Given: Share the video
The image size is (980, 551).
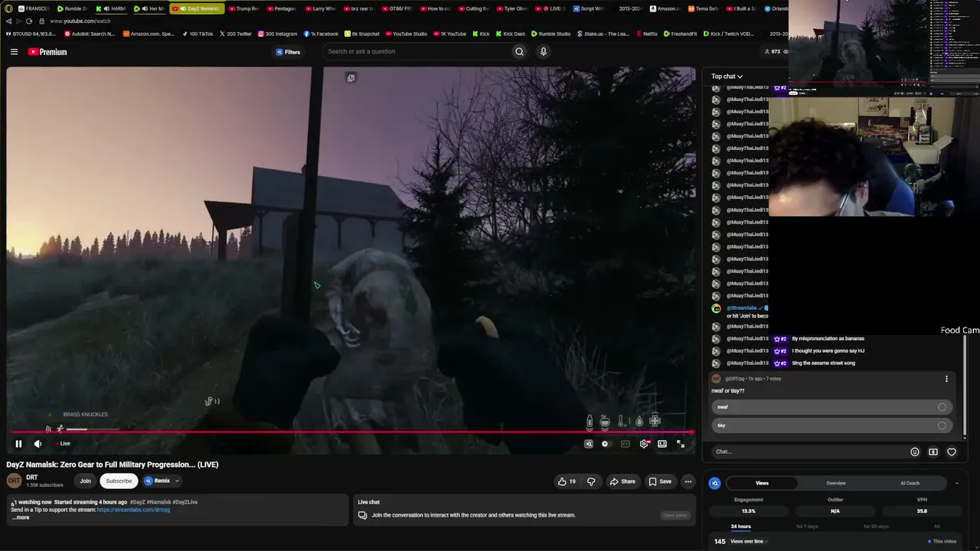Looking at the screenshot, I should pyautogui.click(x=622, y=481).
